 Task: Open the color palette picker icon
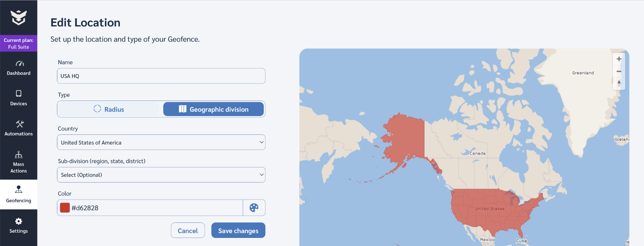click(254, 208)
